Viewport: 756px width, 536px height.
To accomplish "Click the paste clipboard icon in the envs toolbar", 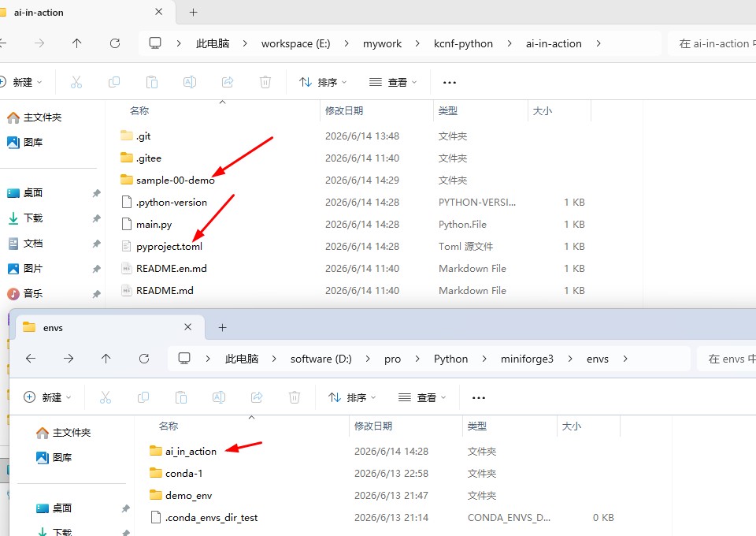I will [181, 397].
